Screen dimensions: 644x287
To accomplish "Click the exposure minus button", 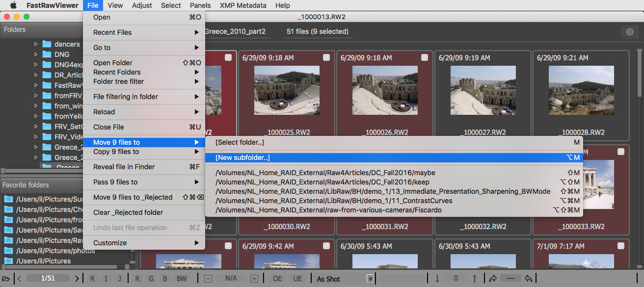I will (208, 279).
